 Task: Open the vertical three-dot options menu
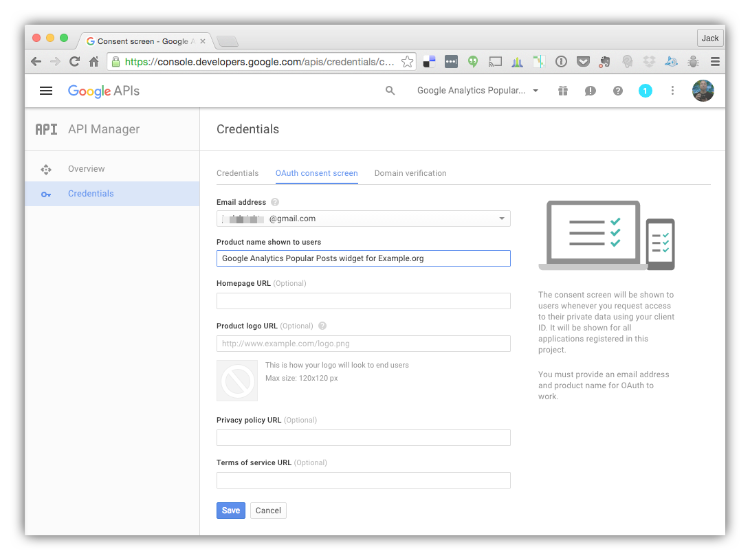click(x=672, y=91)
